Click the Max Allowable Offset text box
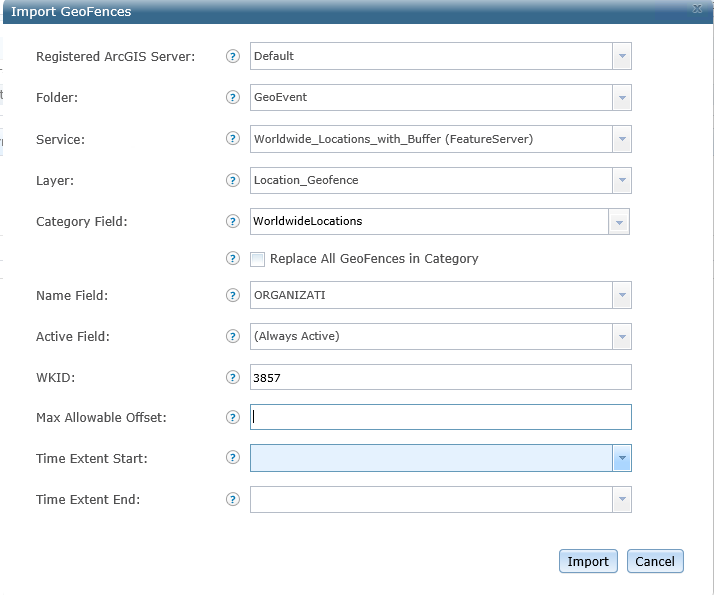714x595 pixels. click(440, 417)
